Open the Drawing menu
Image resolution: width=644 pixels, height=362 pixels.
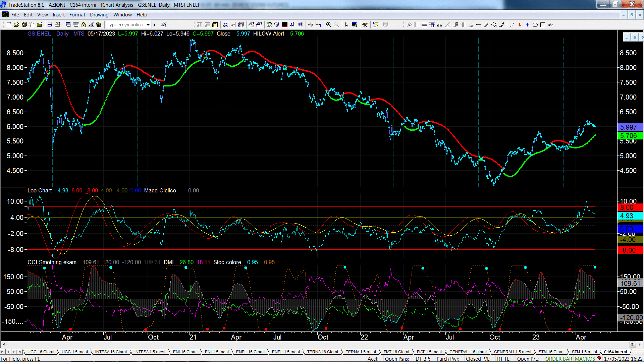(99, 14)
